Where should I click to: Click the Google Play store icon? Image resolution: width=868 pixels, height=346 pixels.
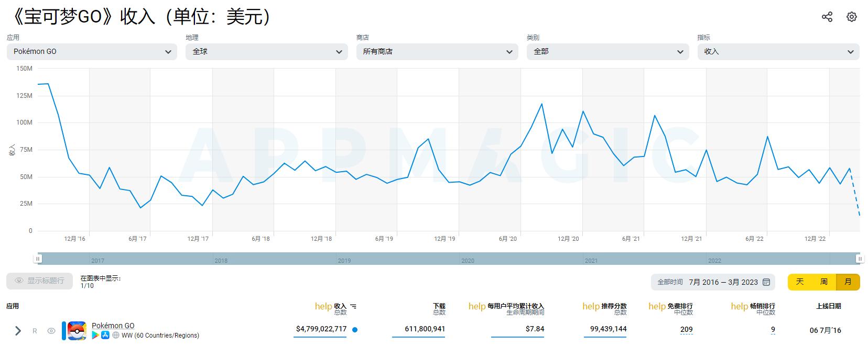click(x=95, y=335)
